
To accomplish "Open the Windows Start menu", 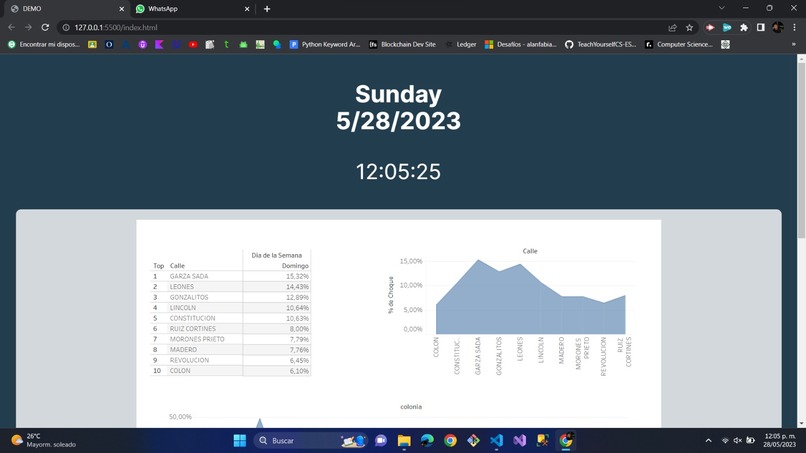I will (x=240, y=441).
